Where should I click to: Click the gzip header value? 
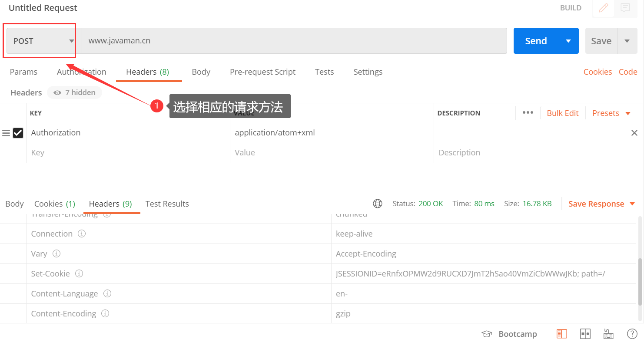[x=343, y=314]
